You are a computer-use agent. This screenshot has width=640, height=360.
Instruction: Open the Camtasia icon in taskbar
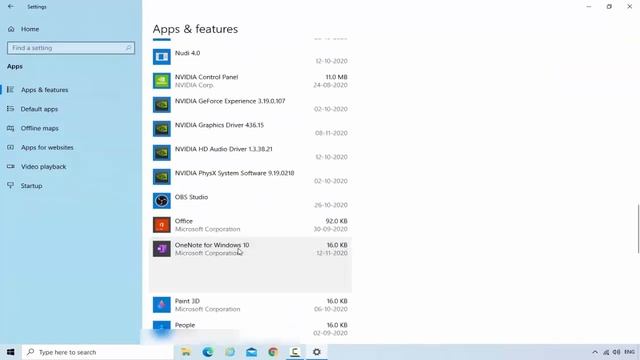(295, 352)
